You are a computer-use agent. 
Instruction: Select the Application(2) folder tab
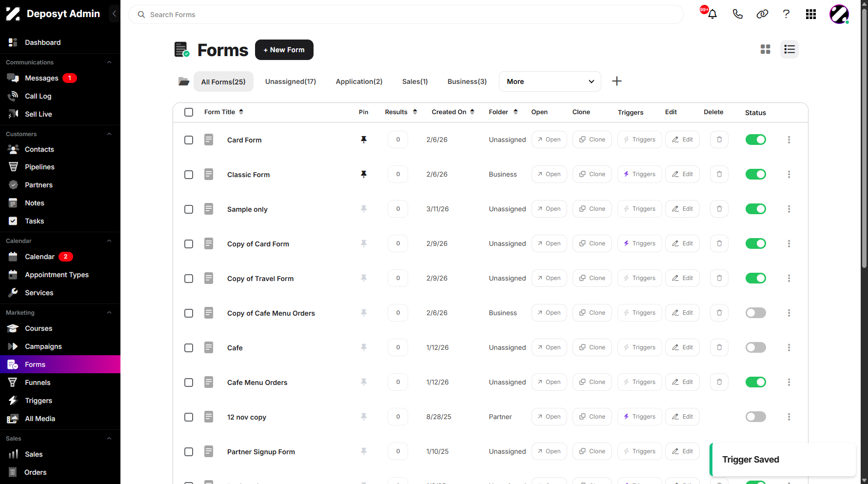tap(359, 81)
